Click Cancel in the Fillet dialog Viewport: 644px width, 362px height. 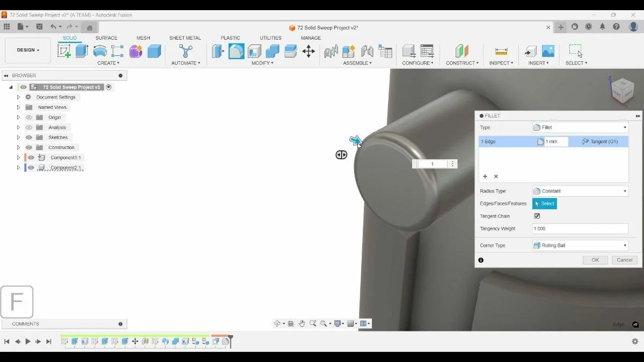pyautogui.click(x=625, y=260)
